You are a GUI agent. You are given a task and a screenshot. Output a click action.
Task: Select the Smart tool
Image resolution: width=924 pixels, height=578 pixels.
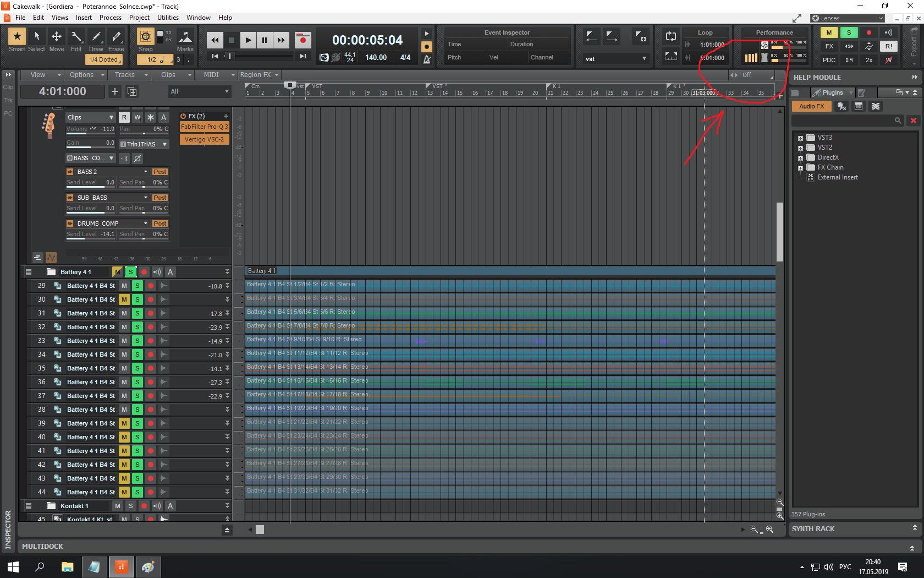click(x=16, y=37)
